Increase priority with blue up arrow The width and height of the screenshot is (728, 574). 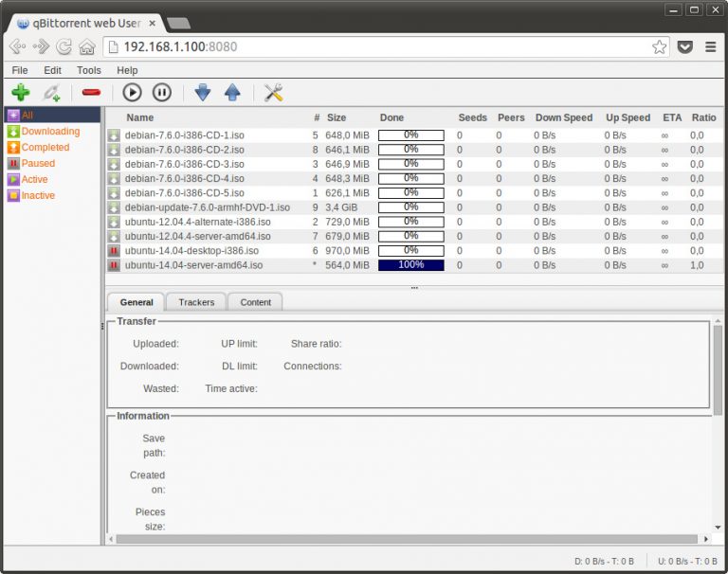[x=232, y=92]
